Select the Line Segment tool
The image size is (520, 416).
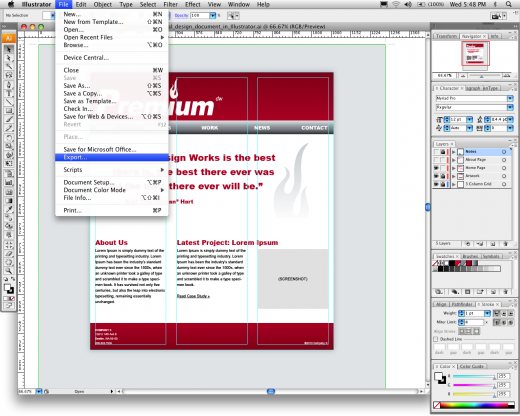pyautogui.click(x=9, y=102)
